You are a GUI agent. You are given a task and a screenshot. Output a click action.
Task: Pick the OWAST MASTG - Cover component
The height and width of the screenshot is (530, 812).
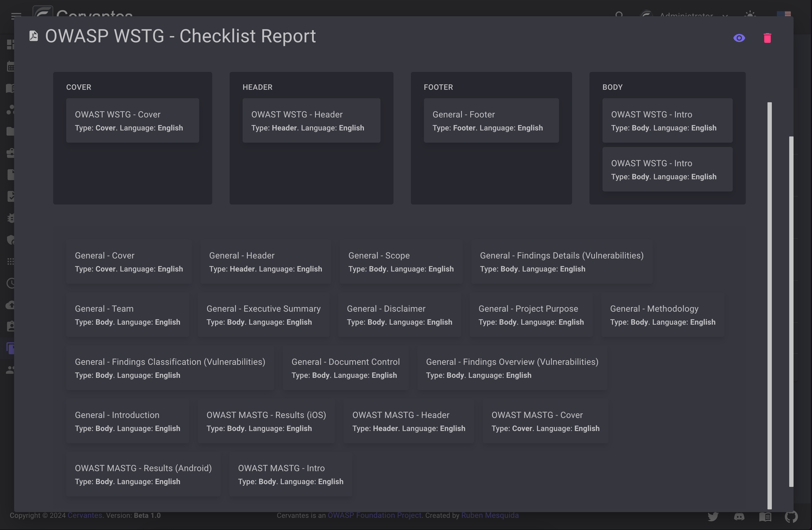coord(545,421)
